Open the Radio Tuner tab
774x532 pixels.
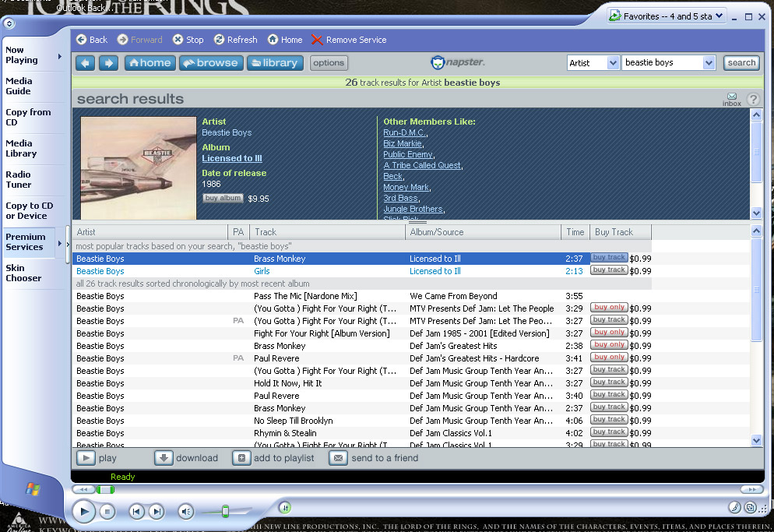pos(18,179)
